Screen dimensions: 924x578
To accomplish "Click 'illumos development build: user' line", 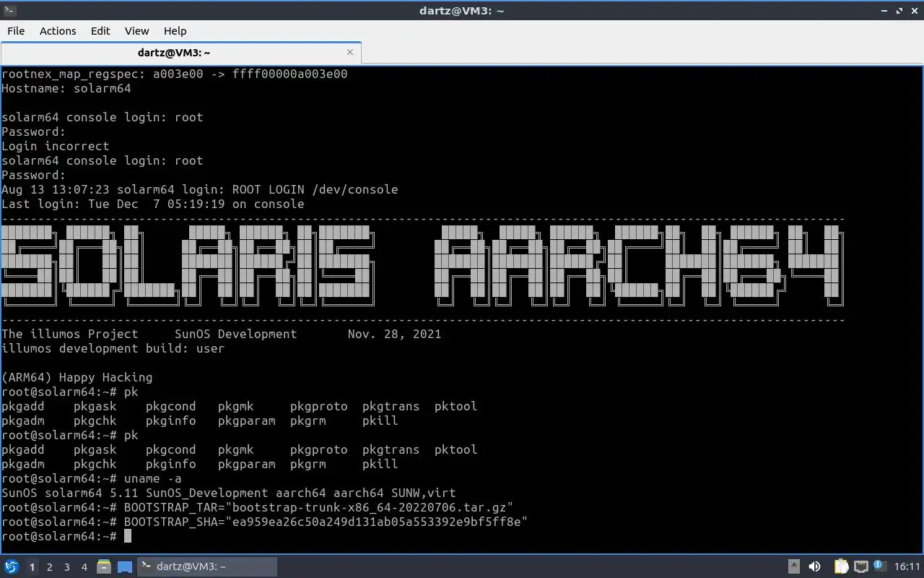I will tap(113, 348).
